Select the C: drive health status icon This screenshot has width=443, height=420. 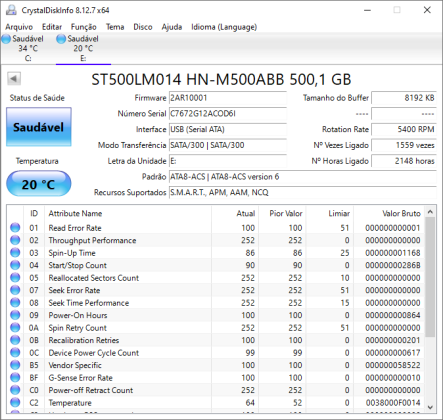tap(6, 39)
